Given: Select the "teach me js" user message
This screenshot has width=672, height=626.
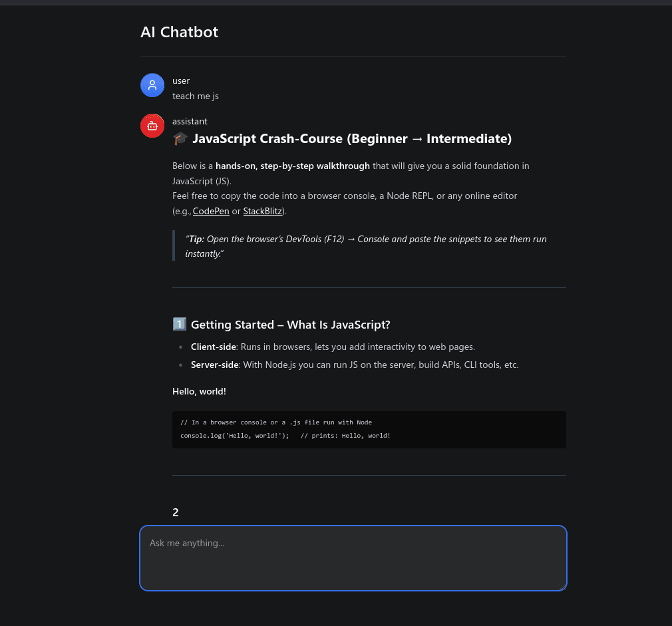Looking at the screenshot, I should point(196,96).
